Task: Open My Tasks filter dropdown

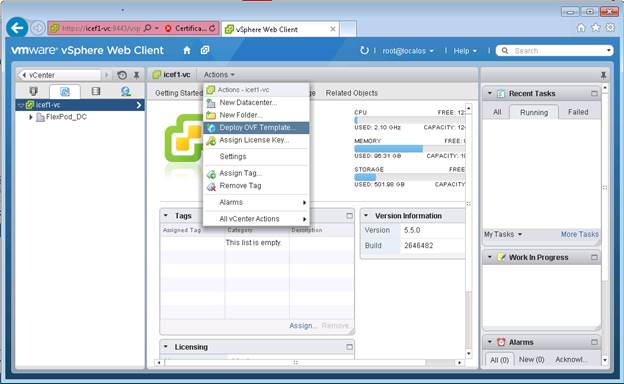Action: [503, 234]
